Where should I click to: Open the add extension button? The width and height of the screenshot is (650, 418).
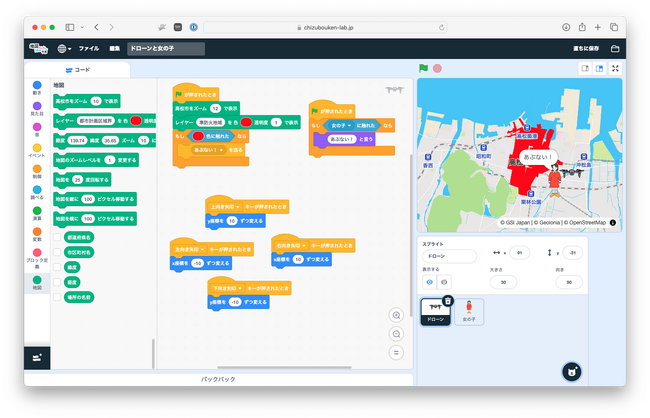click(x=37, y=357)
